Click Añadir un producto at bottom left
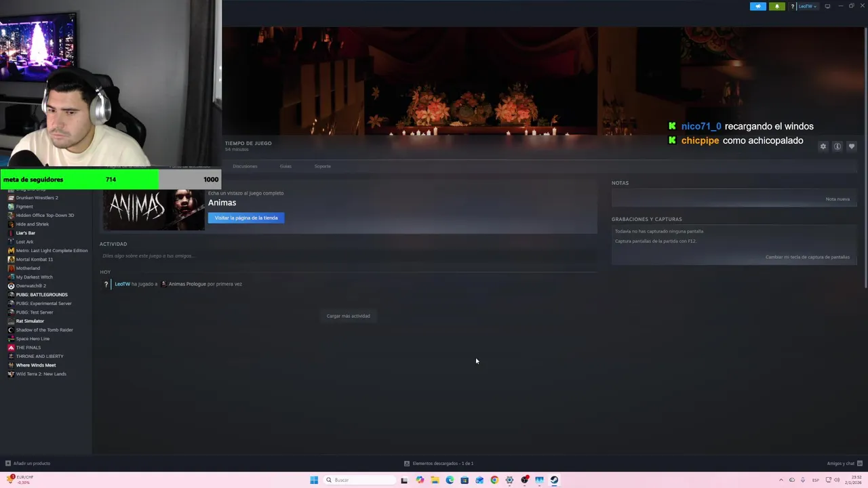 coord(28,464)
